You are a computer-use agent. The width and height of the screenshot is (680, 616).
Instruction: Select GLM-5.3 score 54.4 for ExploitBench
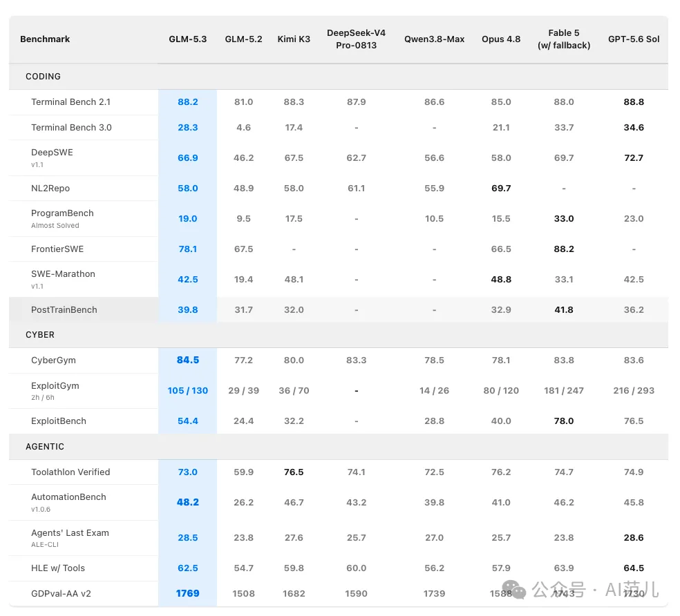(188, 421)
